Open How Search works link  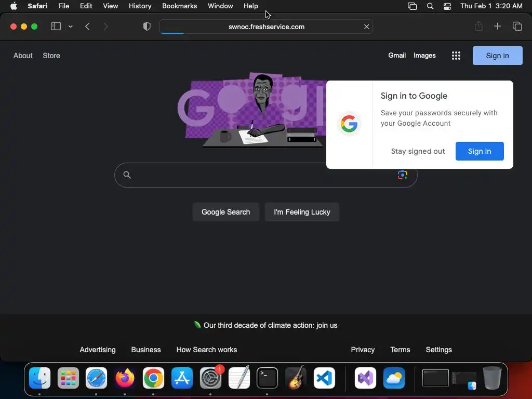[207, 350]
